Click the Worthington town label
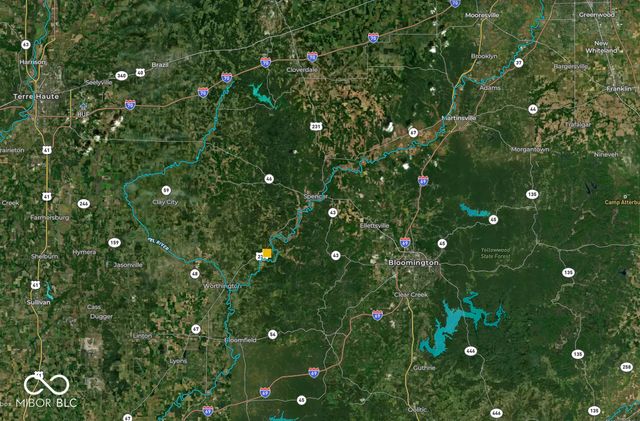Image resolution: width=640 pixels, height=421 pixels. [x=222, y=286]
